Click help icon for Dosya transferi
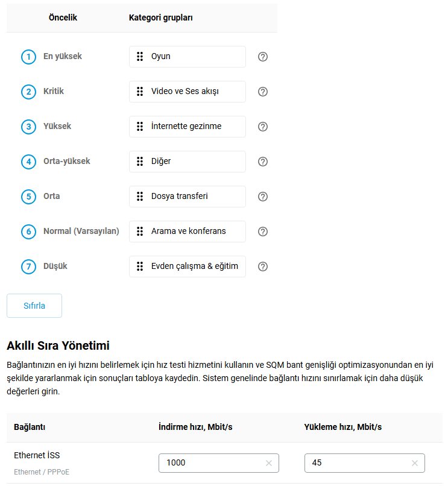The image size is (448, 486). tap(263, 197)
